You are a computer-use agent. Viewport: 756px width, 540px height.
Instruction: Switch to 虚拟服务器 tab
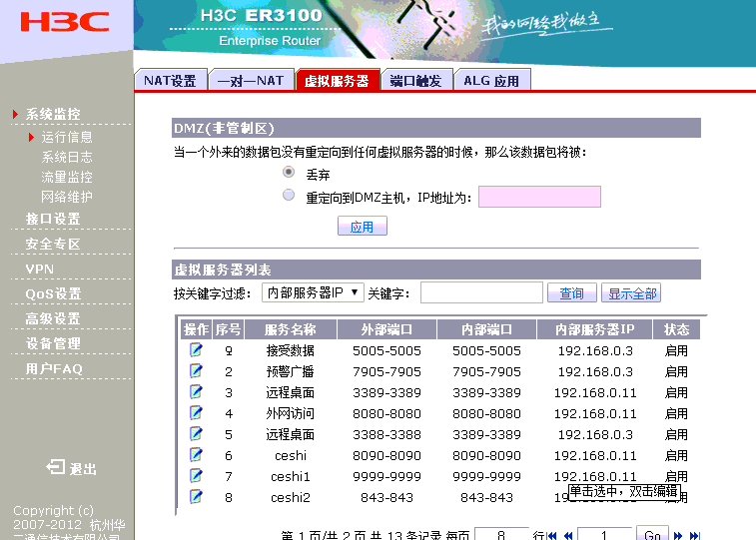(337, 80)
